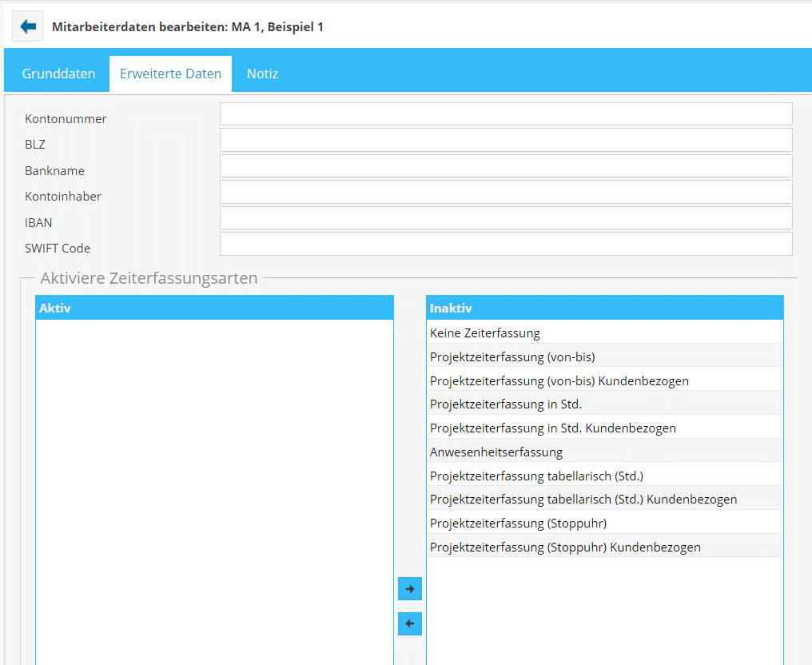Click the Bankname input field

[506, 166]
